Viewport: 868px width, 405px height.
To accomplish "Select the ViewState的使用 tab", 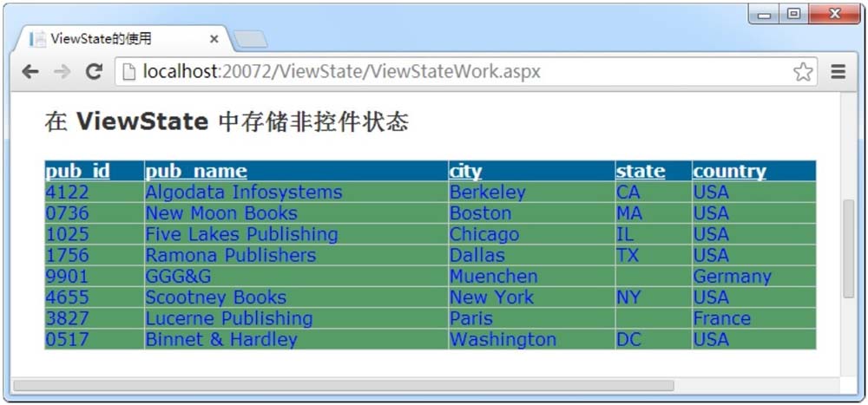I will 125,39.
